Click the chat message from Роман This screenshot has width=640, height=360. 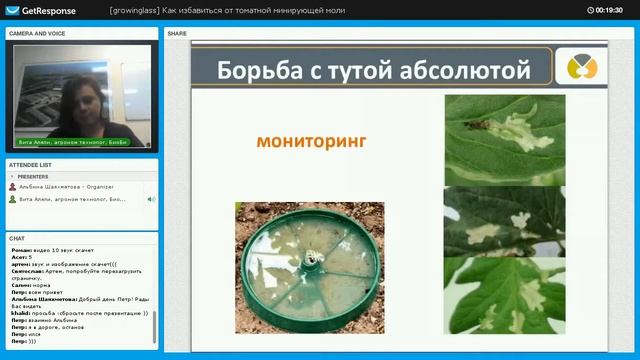pyautogui.click(x=53, y=250)
